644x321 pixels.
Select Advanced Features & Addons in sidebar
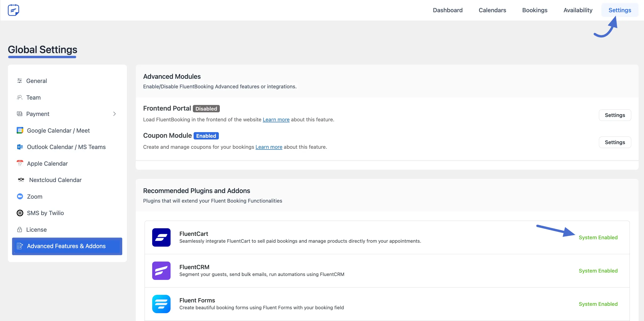(66, 246)
